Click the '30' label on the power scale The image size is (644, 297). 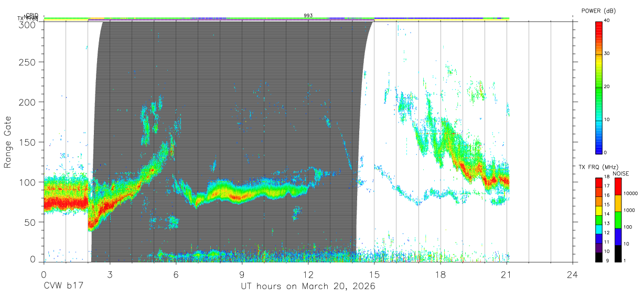(607, 53)
